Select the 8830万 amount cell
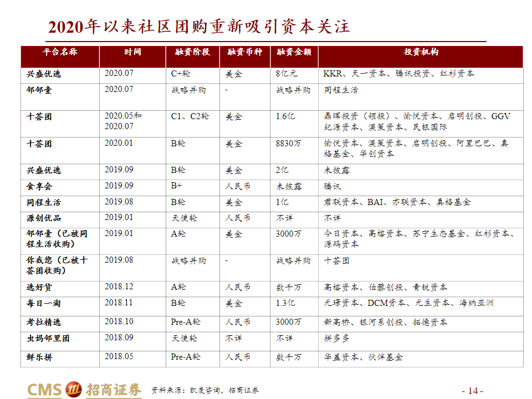This screenshot has width=532, height=399. click(288, 144)
